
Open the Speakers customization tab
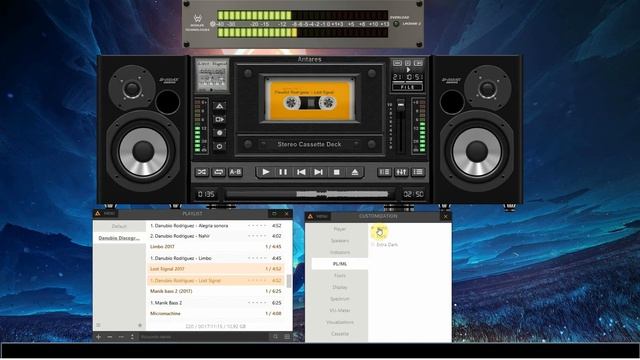(x=340, y=241)
